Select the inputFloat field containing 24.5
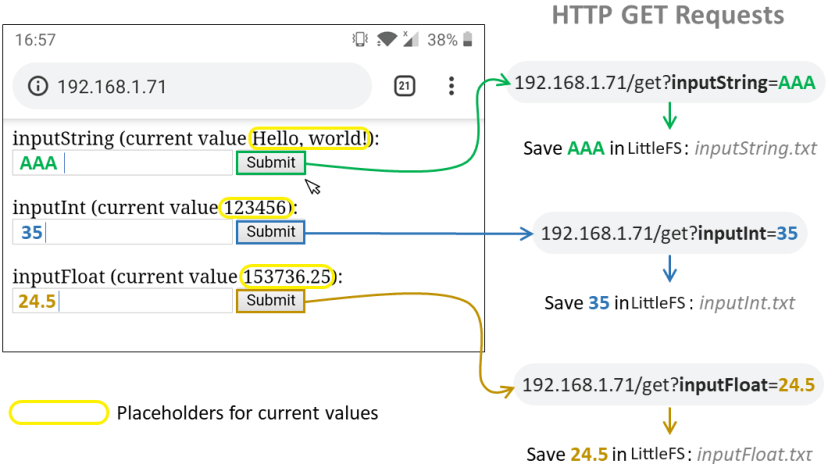Screen dimensions: 828x464 pos(122,301)
